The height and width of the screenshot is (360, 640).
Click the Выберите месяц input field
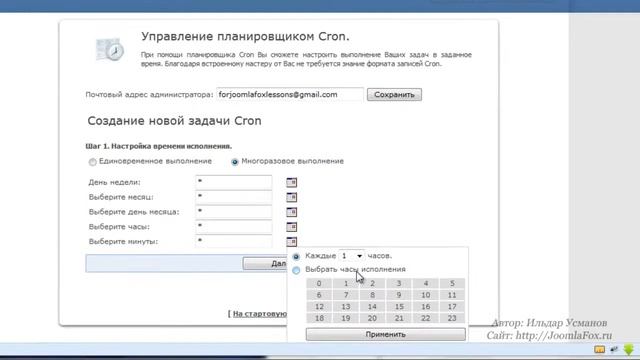coord(234,197)
